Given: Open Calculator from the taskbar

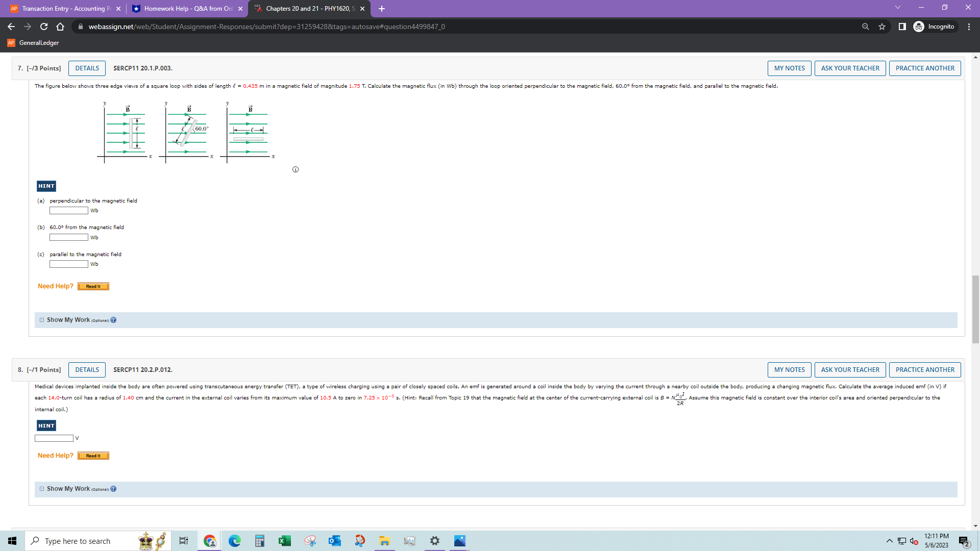Looking at the screenshot, I should point(259,541).
